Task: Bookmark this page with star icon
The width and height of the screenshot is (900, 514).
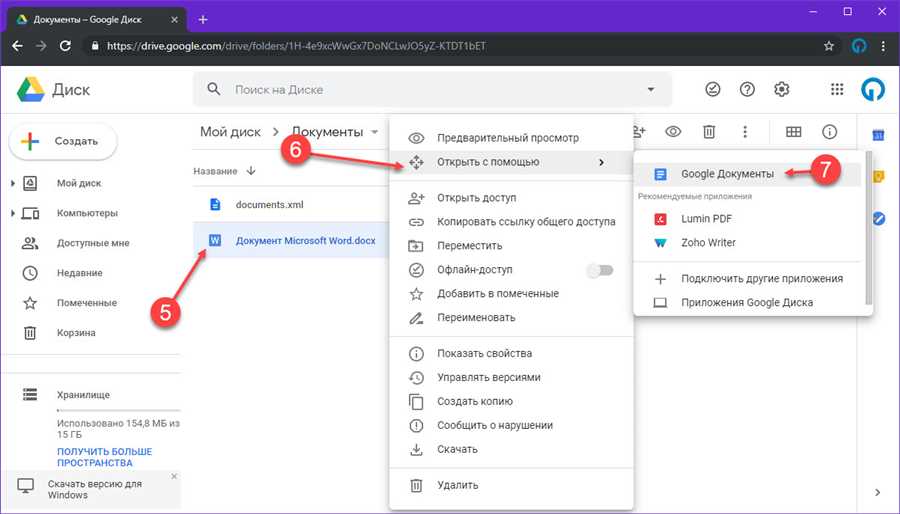Action: pos(828,46)
